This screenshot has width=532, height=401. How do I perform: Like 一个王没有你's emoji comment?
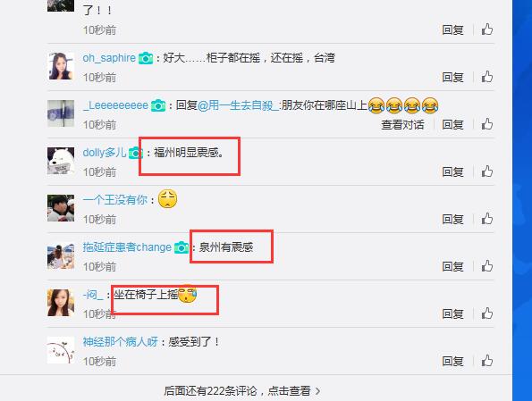point(487,219)
